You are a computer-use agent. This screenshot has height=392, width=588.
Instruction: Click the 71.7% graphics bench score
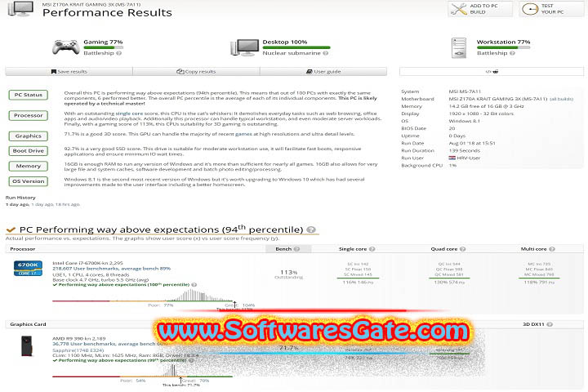(x=289, y=348)
